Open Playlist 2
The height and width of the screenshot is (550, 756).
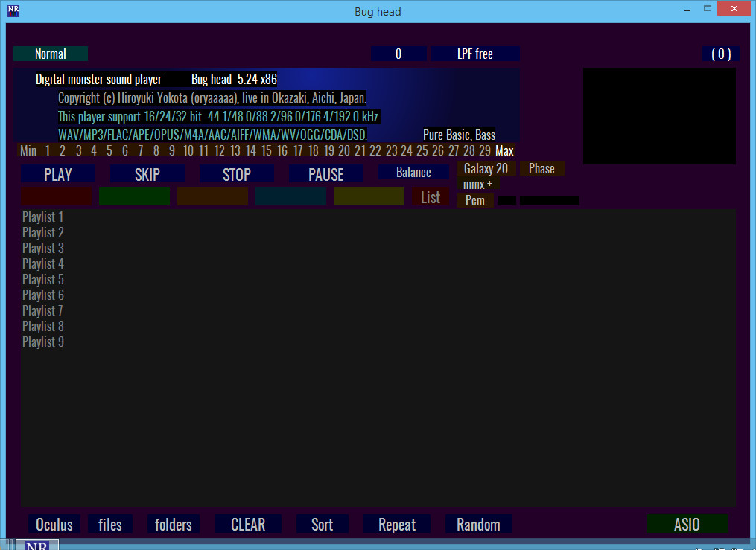42,233
